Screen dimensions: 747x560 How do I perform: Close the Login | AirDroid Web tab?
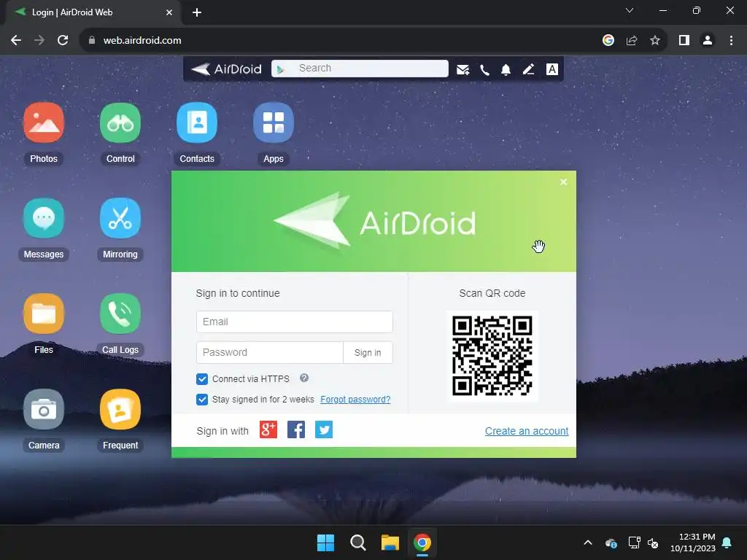169,12
